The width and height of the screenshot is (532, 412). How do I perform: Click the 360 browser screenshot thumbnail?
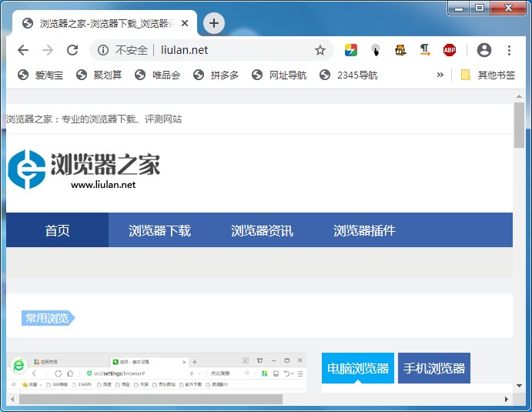pyautogui.click(x=156, y=373)
